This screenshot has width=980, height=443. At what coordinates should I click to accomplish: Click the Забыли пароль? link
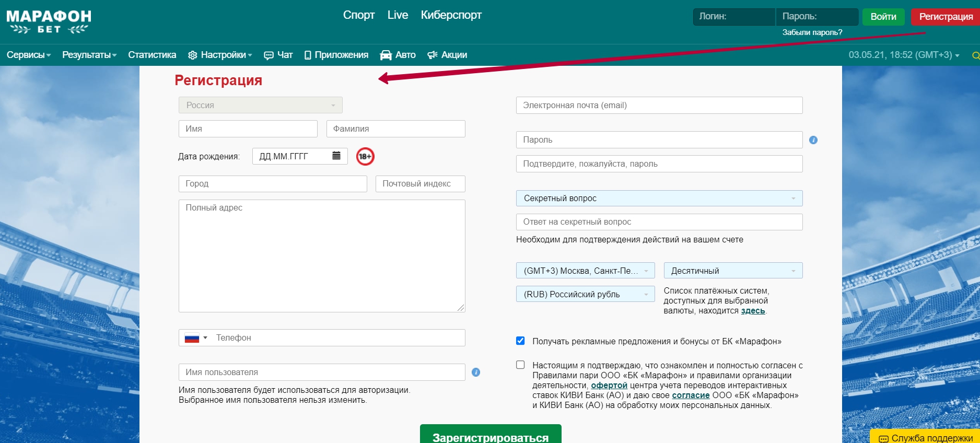point(812,32)
